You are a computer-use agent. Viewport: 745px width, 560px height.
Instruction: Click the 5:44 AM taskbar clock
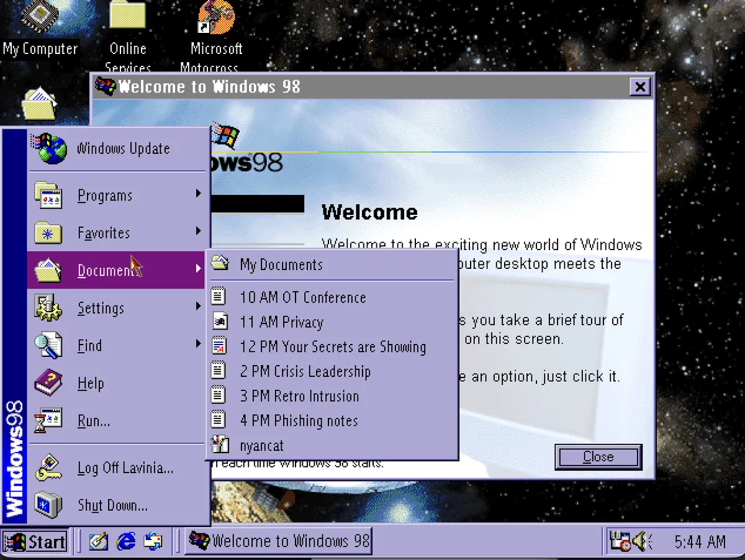(x=700, y=542)
